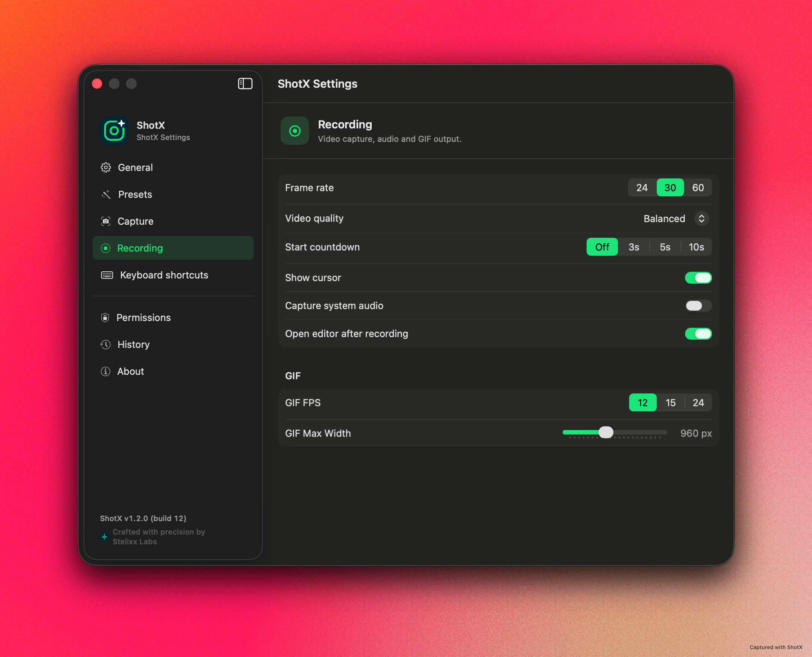Screen dimensions: 812x657
Task: Click the Keyboard shortcuts keyboard icon
Action: point(107,275)
